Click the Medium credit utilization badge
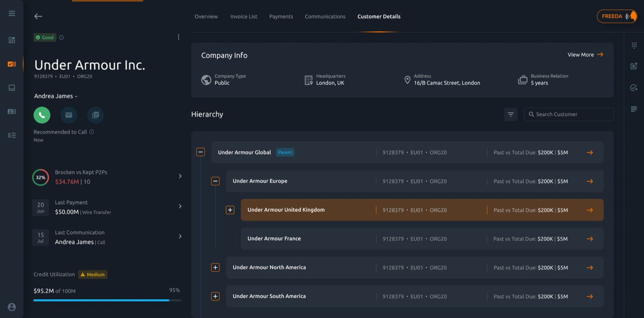This screenshot has width=644, height=318. pyautogui.click(x=92, y=275)
